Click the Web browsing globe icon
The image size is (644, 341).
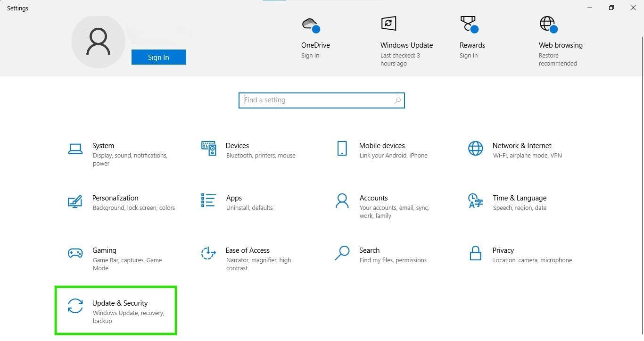[x=548, y=25]
